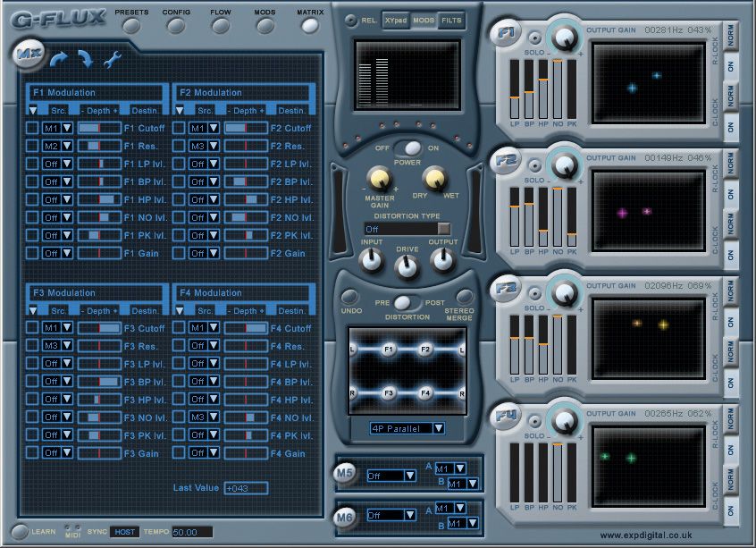Click the Undo button

[x=350, y=296]
